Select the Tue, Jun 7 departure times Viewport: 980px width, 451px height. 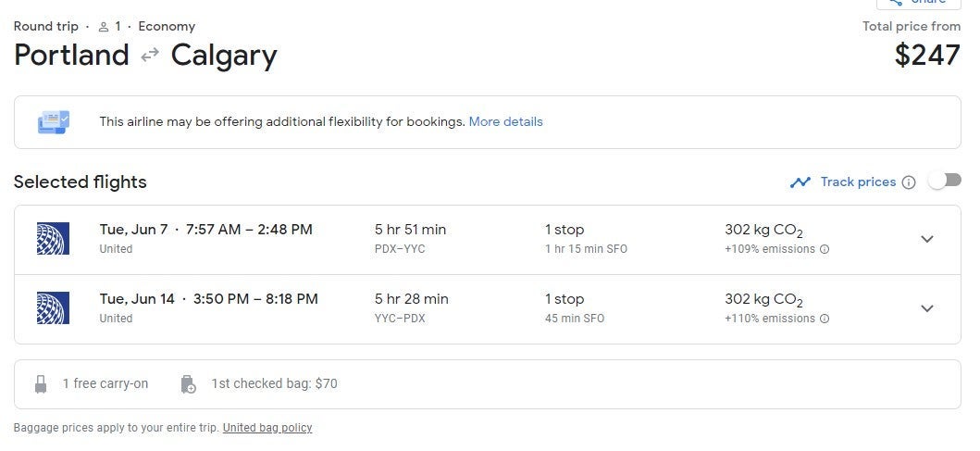click(205, 229)
